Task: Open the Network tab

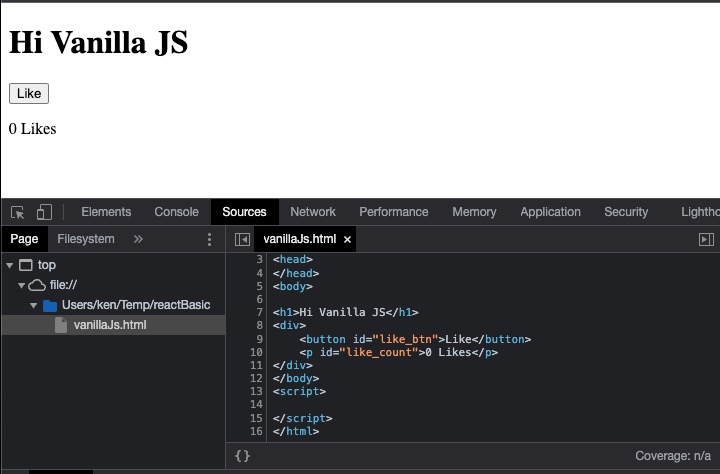Action: pos(313,212)
